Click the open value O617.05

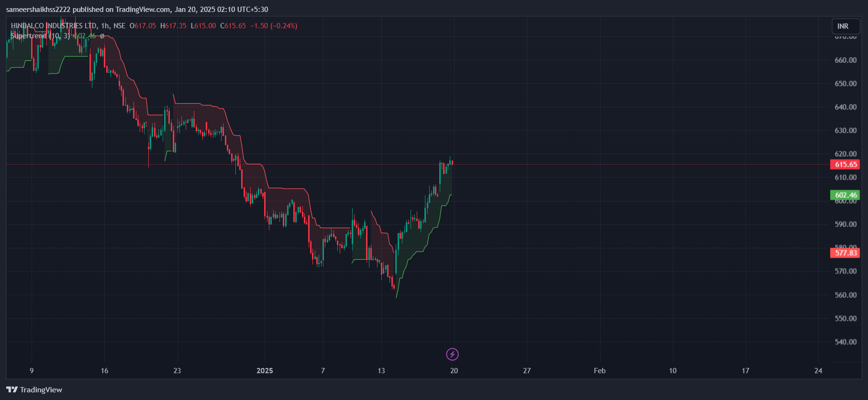tap(143, 26)
